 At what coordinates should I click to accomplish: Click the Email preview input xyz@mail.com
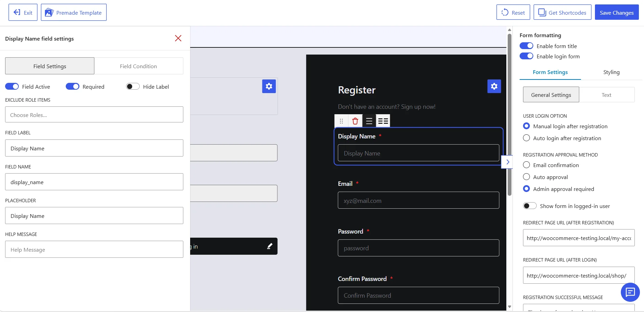418,200
